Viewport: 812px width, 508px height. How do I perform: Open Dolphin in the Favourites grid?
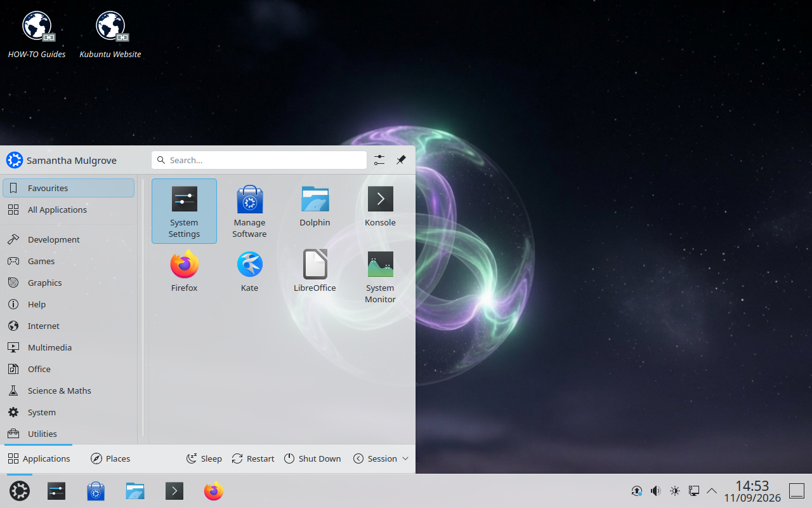coord(315,211)
